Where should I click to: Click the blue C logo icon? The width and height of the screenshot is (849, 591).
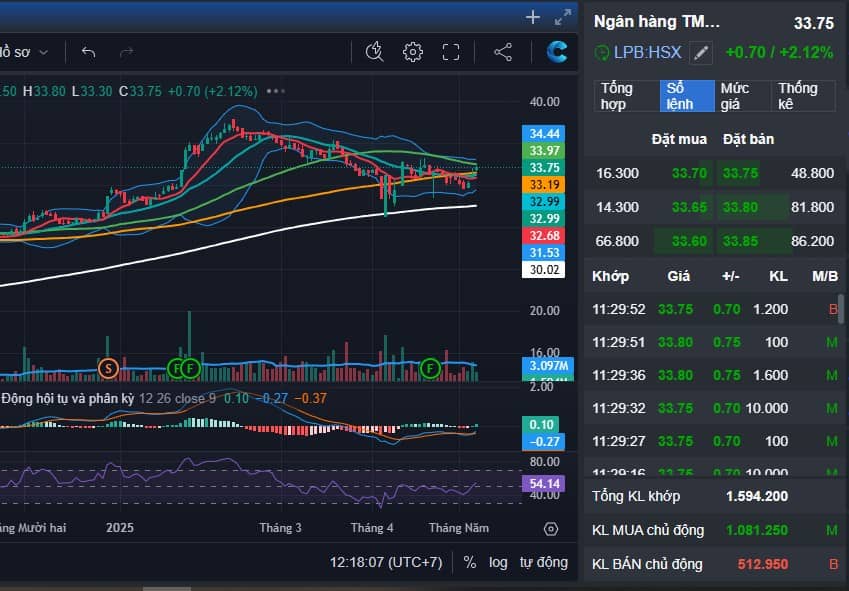pyautogui.click(x=557, y=52)
